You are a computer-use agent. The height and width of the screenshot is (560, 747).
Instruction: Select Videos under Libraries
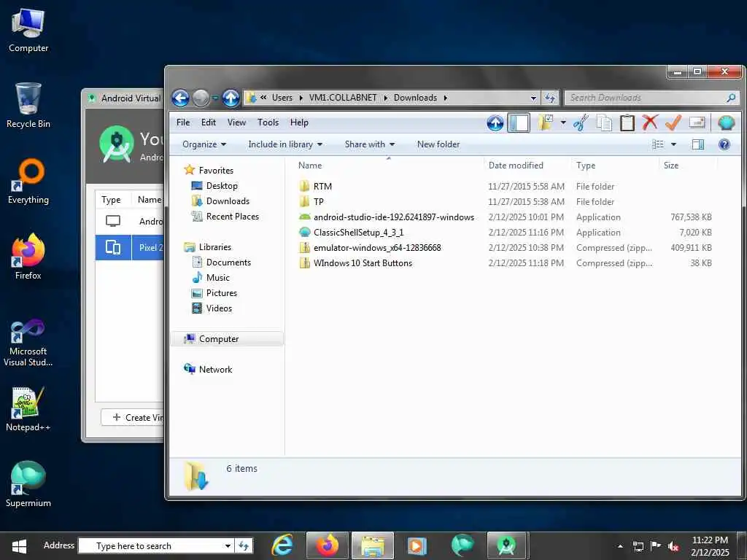click(219, 308)
